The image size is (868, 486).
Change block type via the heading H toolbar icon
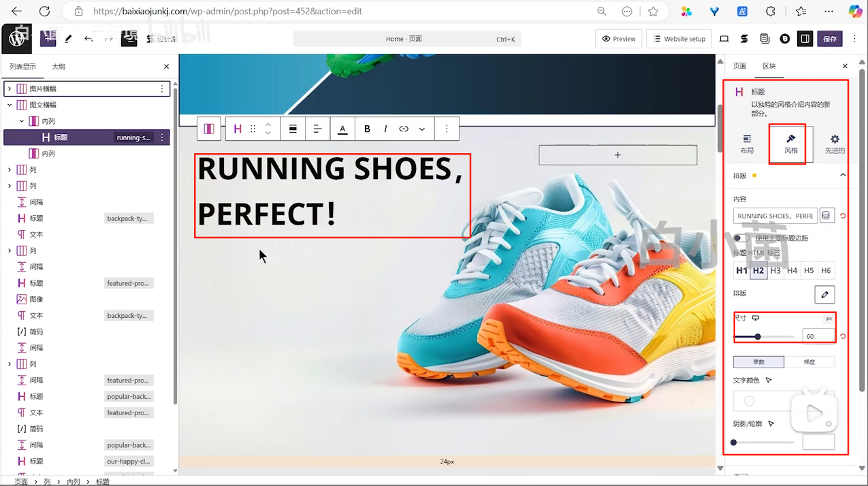coord(238,129)
